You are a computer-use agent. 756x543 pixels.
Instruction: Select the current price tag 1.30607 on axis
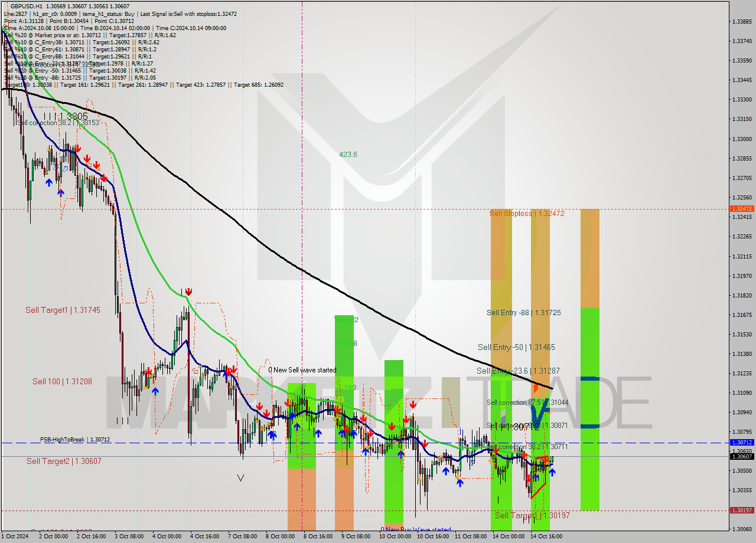pos(741,457)
